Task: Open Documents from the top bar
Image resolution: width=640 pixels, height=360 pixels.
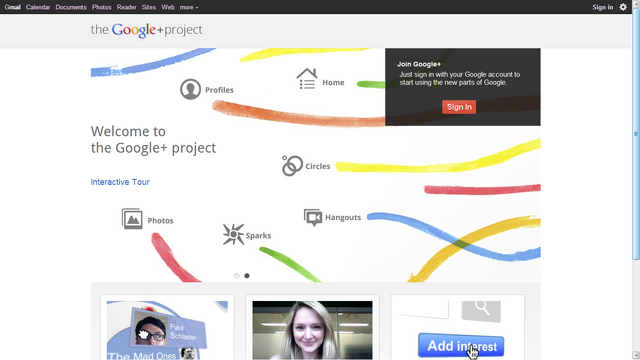Action: (x=71, y=7)
